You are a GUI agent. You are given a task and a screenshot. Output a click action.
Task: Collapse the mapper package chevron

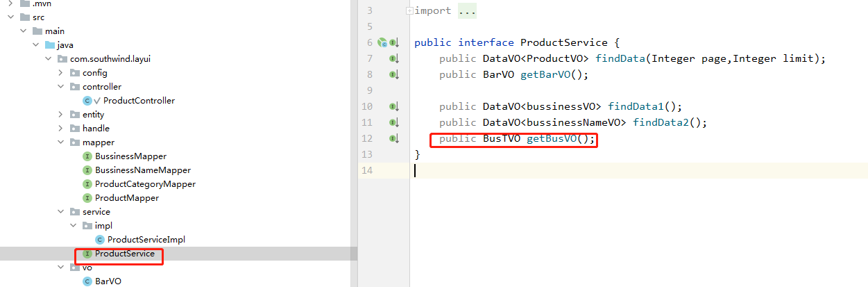[61, 142]
